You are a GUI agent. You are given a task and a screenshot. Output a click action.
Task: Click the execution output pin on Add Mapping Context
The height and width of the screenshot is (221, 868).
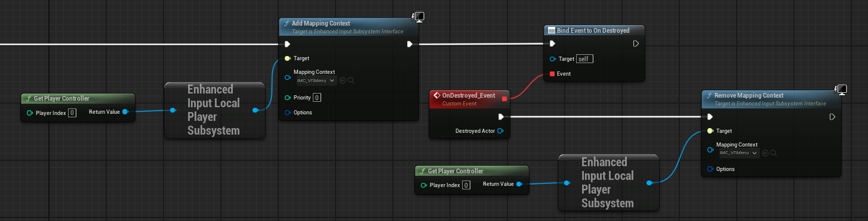(x=410, y=44)
